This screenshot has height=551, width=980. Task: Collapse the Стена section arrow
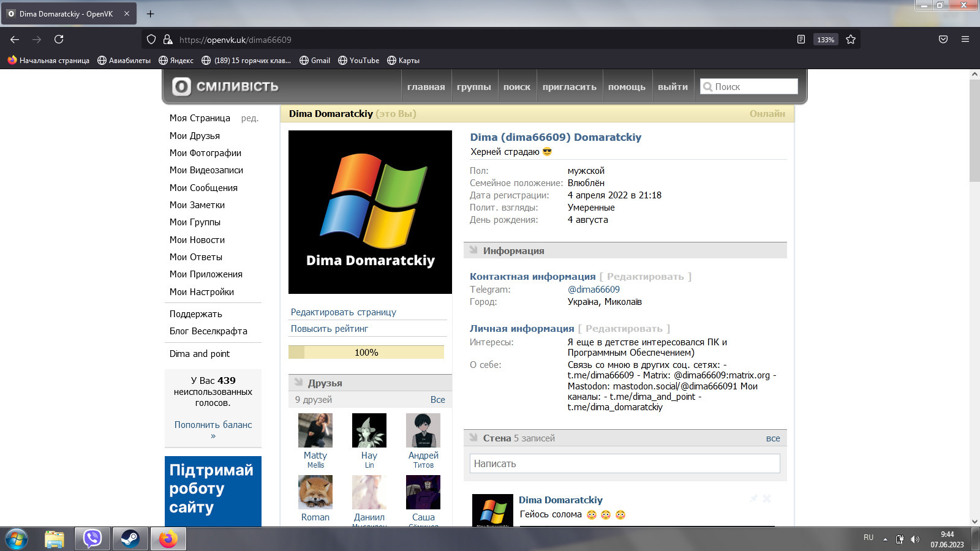(473, 438)
